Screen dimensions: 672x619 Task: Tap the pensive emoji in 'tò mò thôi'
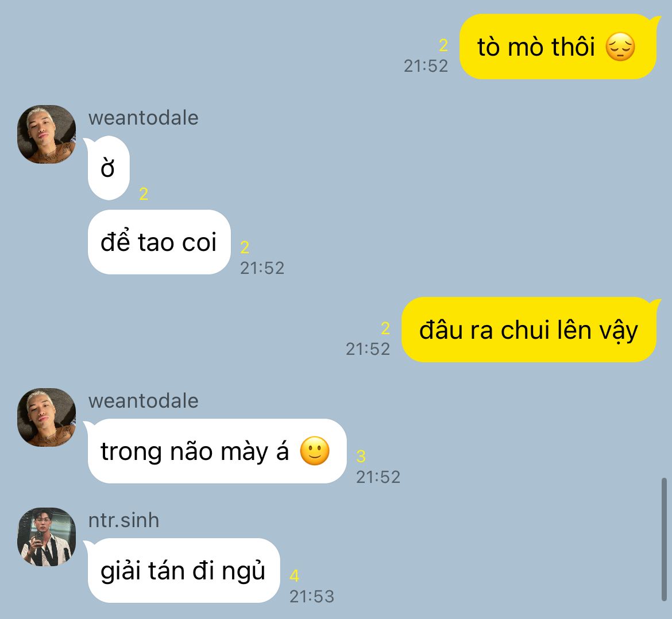click(x=620, y=47)
